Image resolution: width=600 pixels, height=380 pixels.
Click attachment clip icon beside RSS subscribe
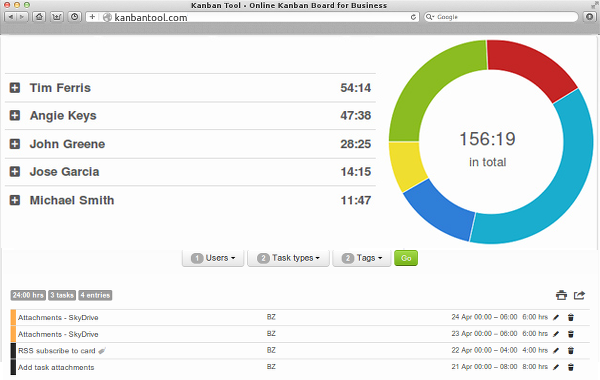[x=102, y=351]
